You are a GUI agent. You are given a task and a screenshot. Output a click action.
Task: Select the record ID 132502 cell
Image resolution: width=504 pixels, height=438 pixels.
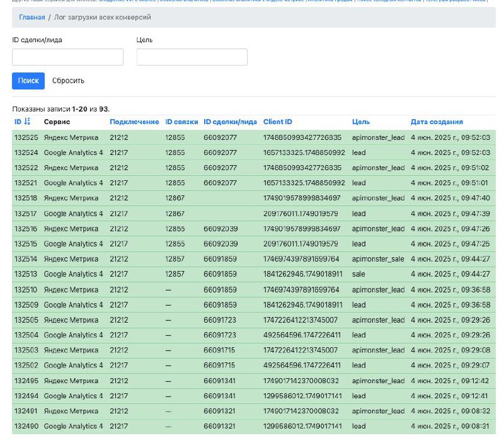26,366
